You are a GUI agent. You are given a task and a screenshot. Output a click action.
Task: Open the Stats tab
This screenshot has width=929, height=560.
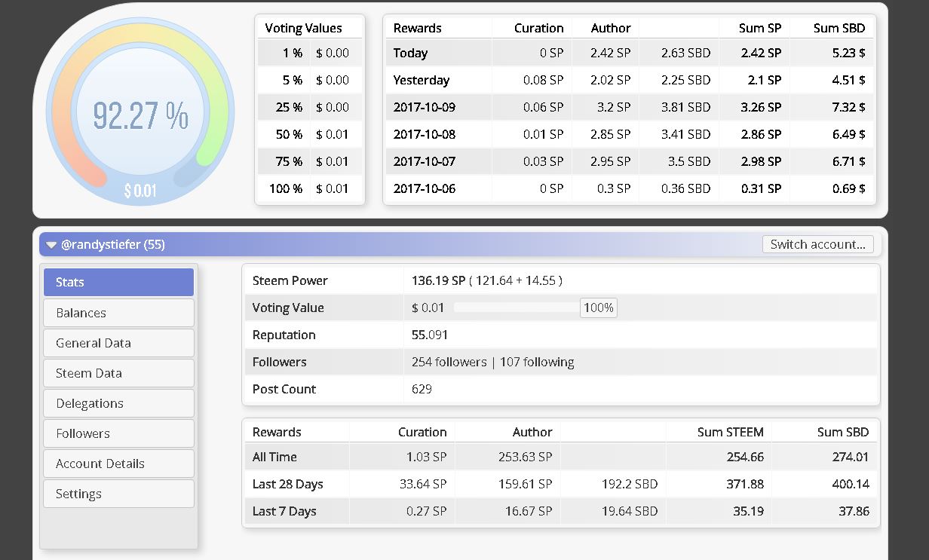point(118,282)
